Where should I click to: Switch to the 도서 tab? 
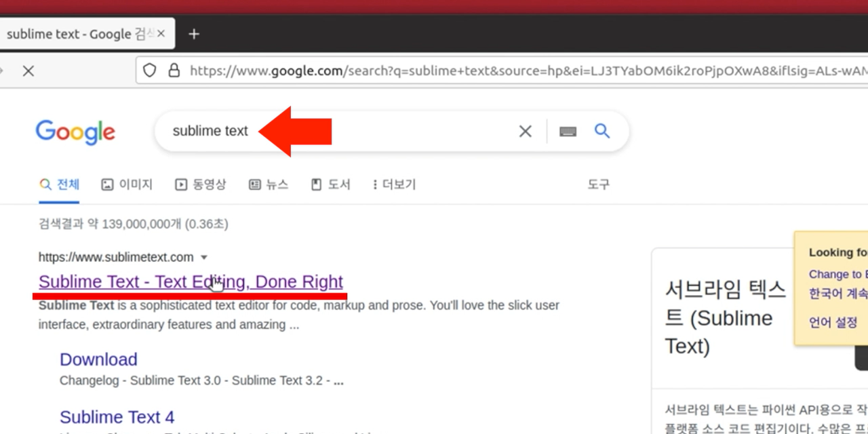coord(331,184)
